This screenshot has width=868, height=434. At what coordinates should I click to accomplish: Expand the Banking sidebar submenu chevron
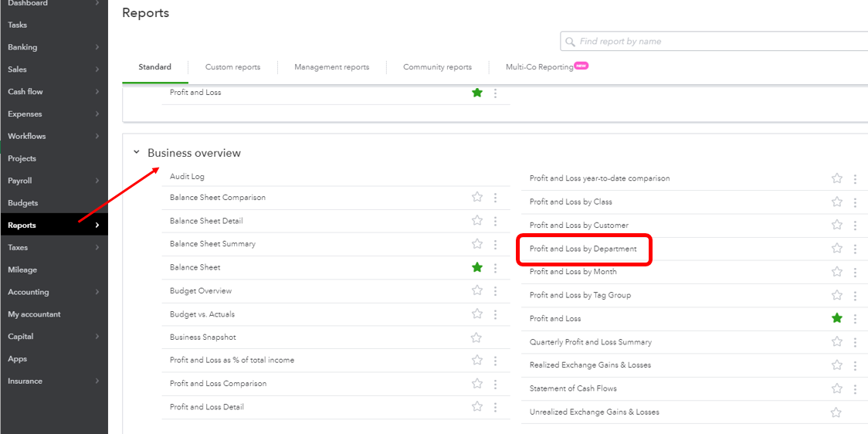[97, 48]
